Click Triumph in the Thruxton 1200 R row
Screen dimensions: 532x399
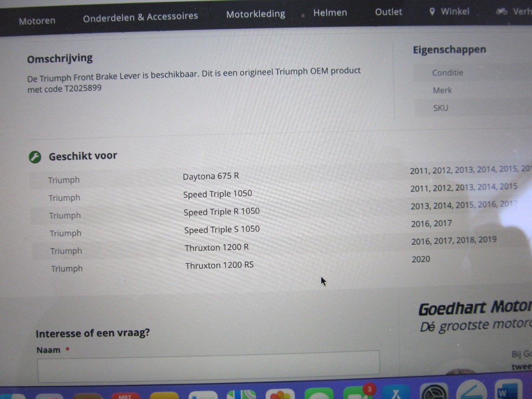tap(66, 251)
